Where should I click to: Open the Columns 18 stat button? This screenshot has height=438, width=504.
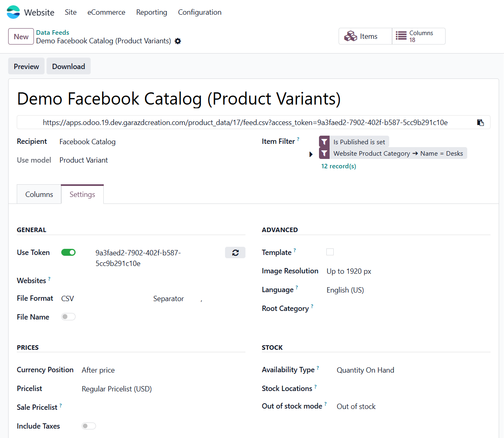[x=419, y=36]
